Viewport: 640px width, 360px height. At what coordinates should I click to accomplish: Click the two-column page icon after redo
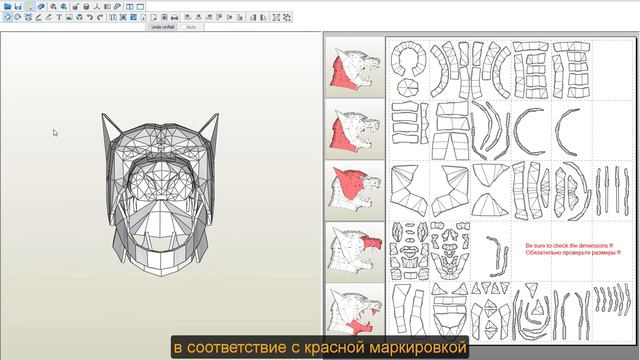click(113, 17)
